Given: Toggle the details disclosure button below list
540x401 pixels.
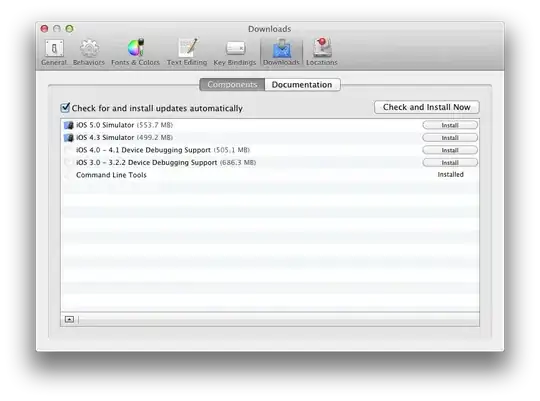Looking at the screenshot, I should pos(69,320).
